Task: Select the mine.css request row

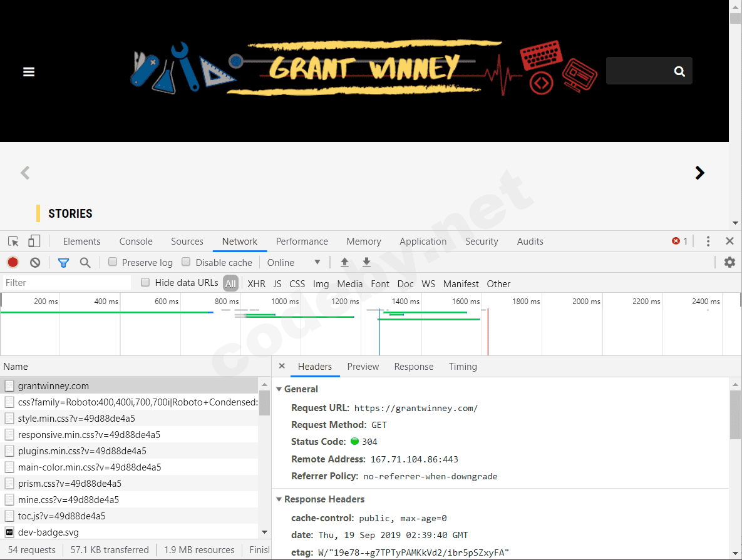Action: point(129,500)
